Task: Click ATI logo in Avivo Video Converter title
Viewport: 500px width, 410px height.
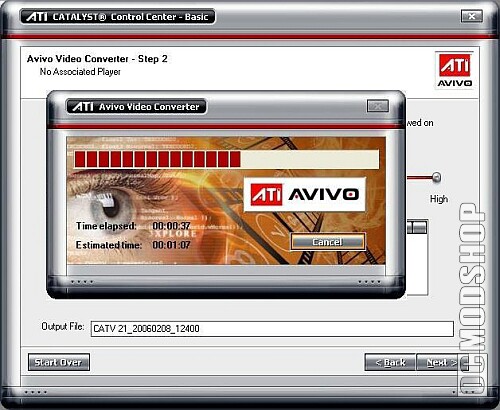Action: click(x=83, y=107)
